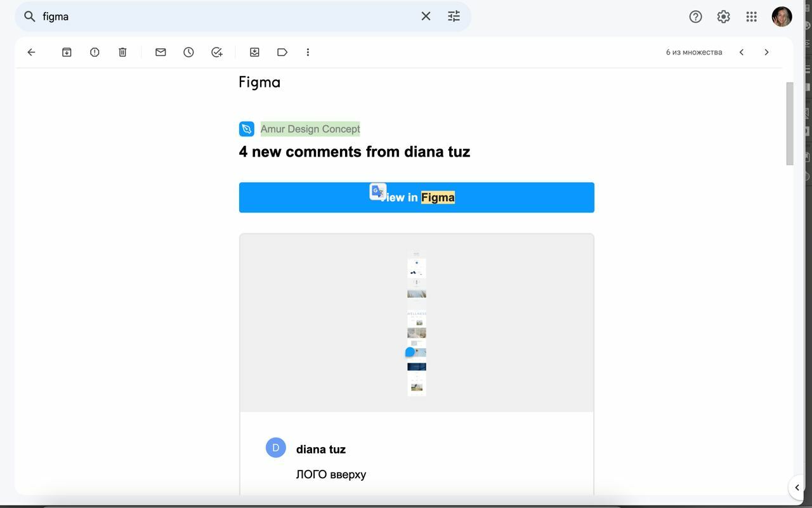The width and height of the screenshot is (812, 508).
Task: Report email as spam
Action: 95,52
